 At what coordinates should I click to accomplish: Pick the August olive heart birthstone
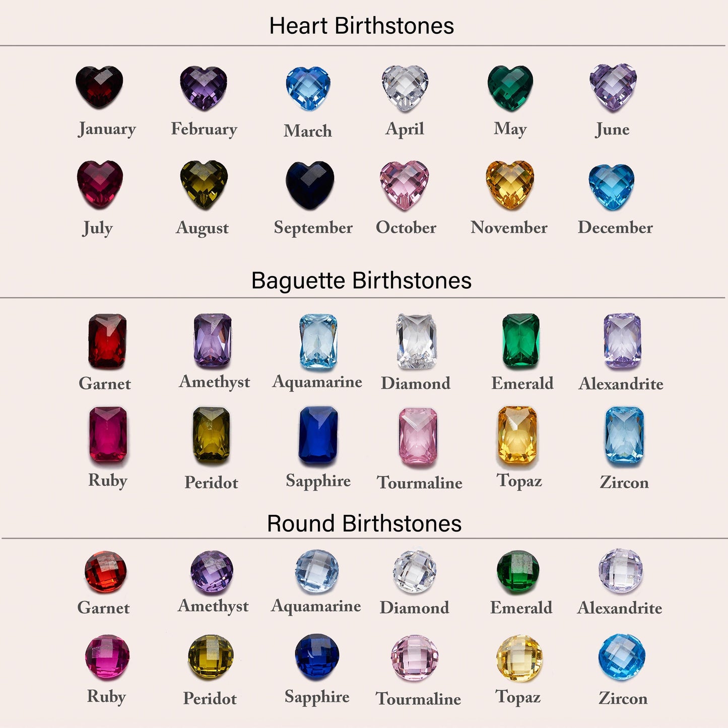pyautogui.click(x=204, y=185)
